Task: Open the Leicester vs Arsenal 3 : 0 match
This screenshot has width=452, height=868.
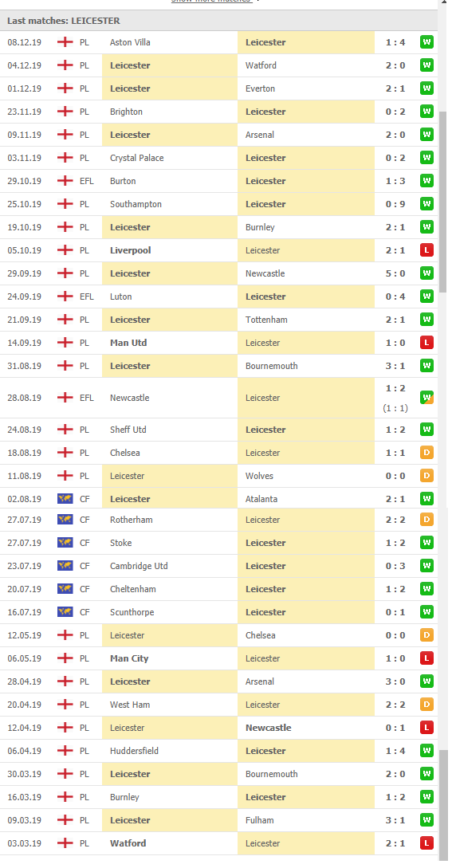Action: click(395, 681)
